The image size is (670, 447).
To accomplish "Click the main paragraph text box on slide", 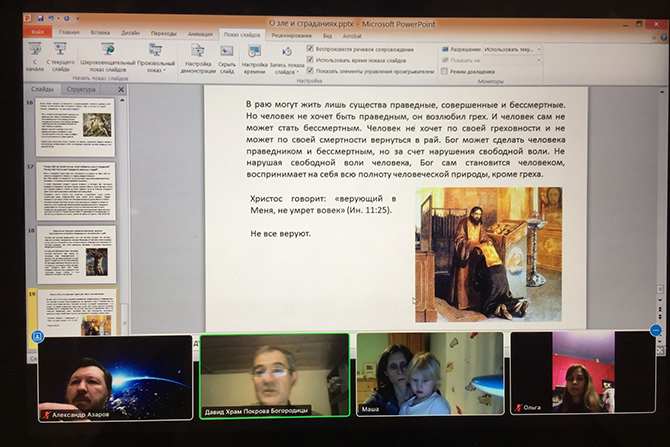I will point(406,139).
